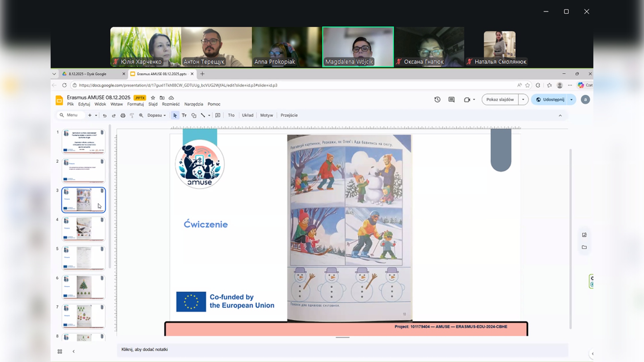Open the Wstaw menu

[116, 104]
